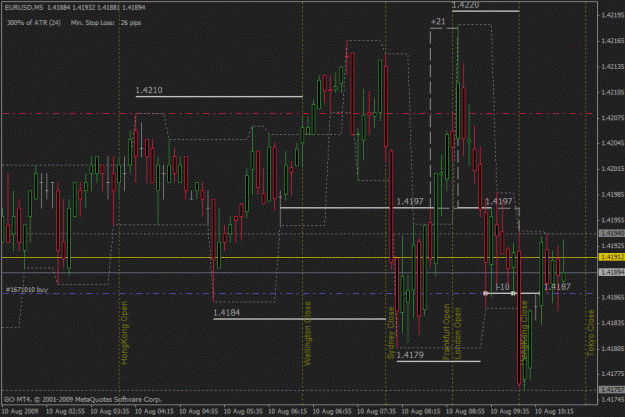Click the '10 Aug 03:35' time label

tap(110, 411)
